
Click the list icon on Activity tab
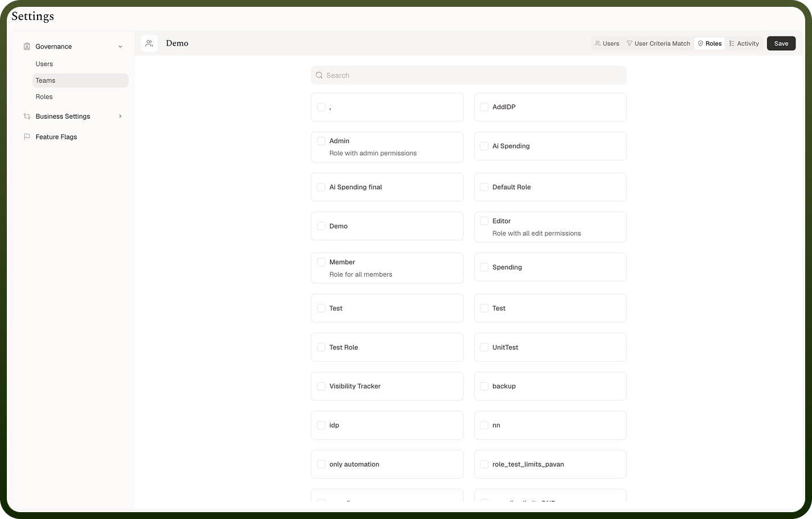click(x=732, y=43)
